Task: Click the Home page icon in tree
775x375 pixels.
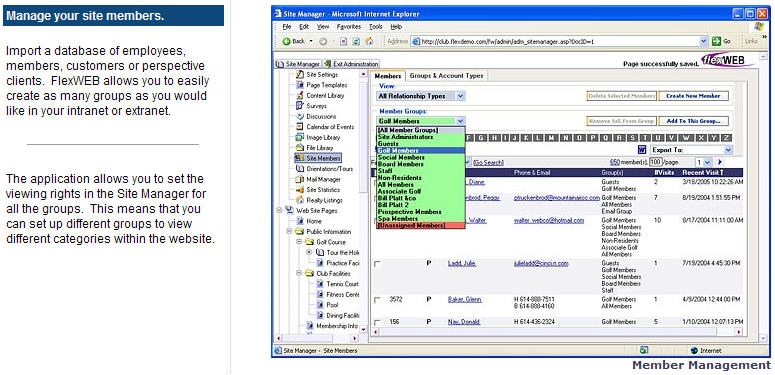Action: click(300, 221)
